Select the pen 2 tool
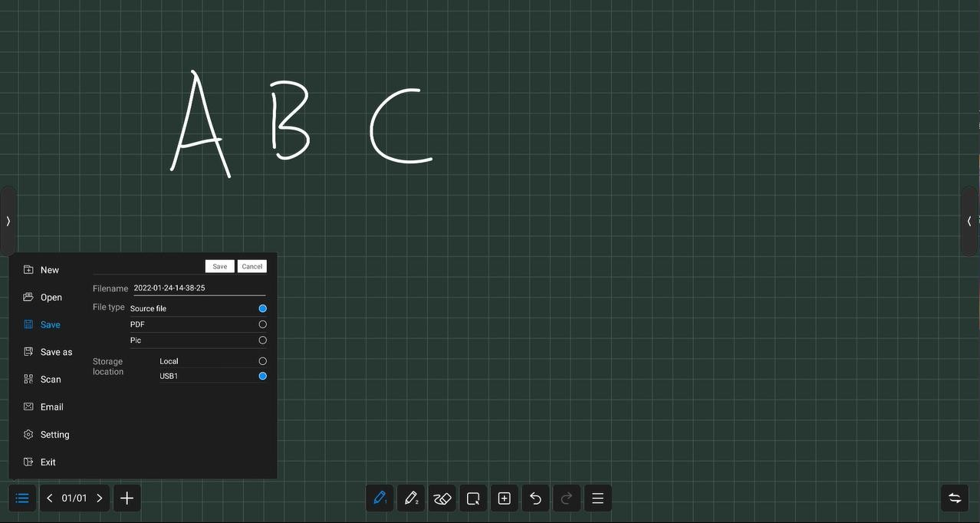 tap(411, 498)
